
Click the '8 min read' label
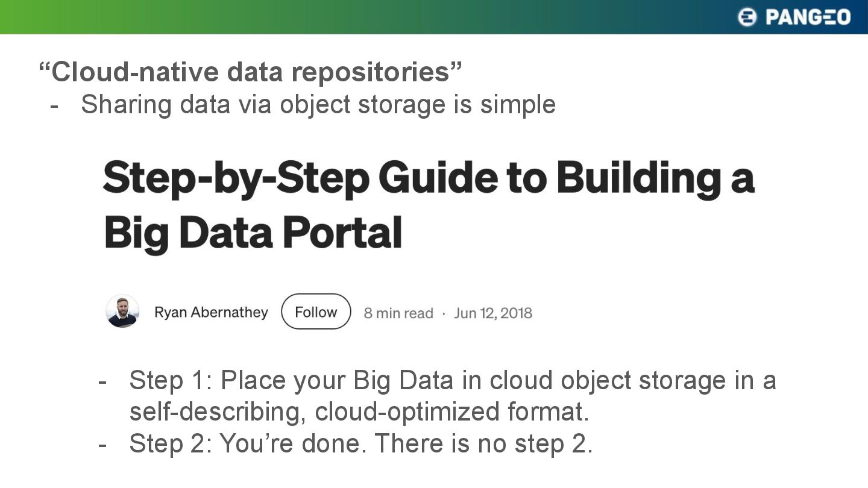(398, 313)
